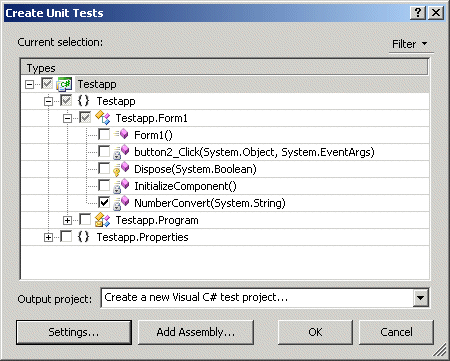Open the Output project dropdown arrow
This screenshot has width=450, height=361.
coord(421,297)
